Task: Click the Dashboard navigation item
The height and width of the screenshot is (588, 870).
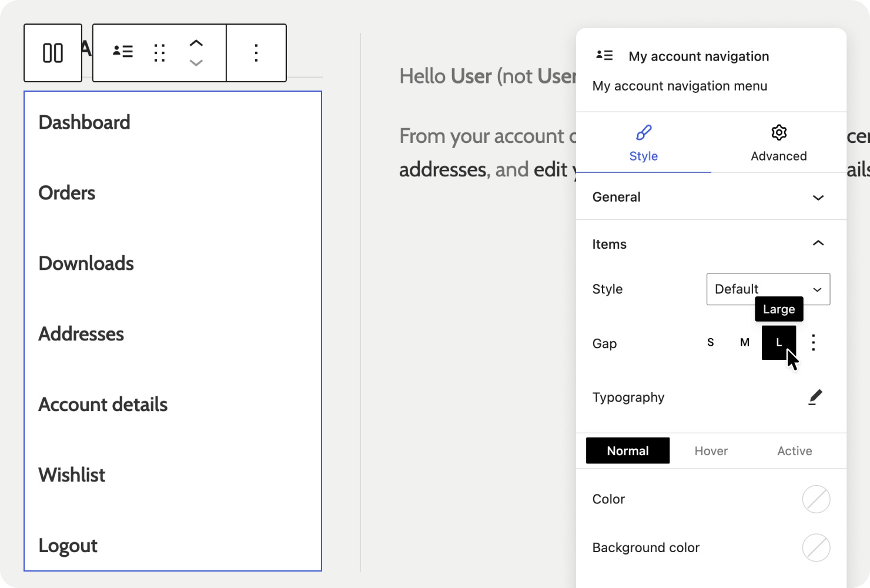Action: point(85,122)
